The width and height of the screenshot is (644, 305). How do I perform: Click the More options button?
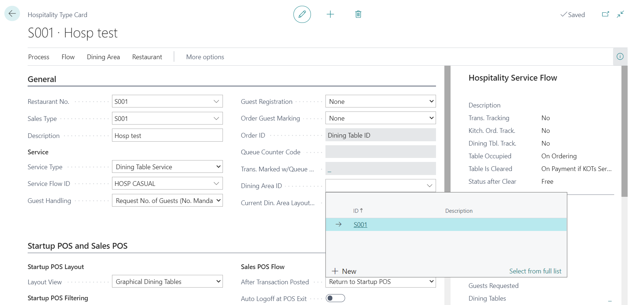click(205, 57)
